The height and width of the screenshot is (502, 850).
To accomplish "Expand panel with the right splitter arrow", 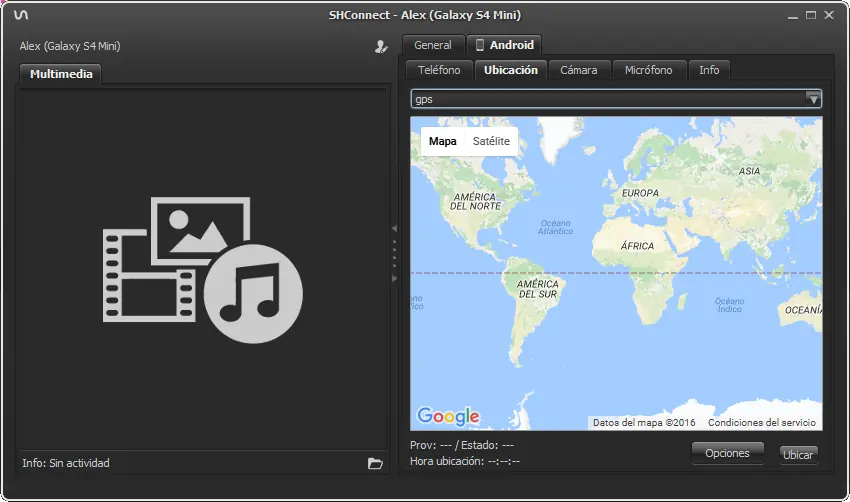I will click(394, 278).
